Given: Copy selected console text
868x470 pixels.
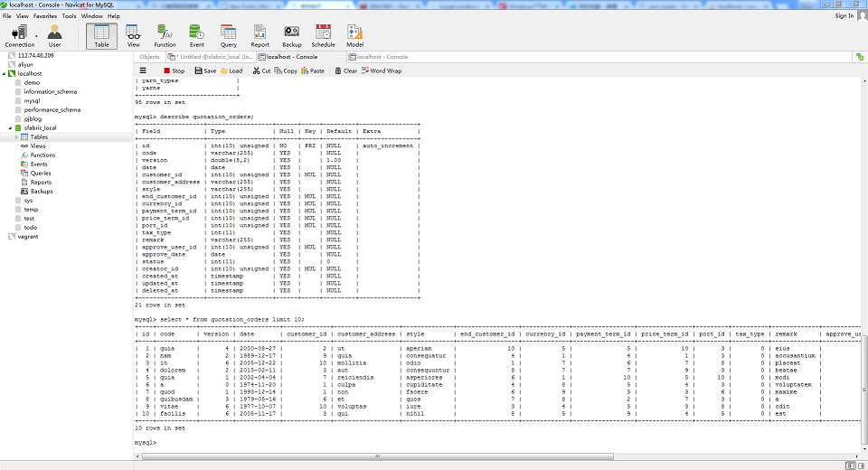Looking at the screenshot, I should point(286,70).
